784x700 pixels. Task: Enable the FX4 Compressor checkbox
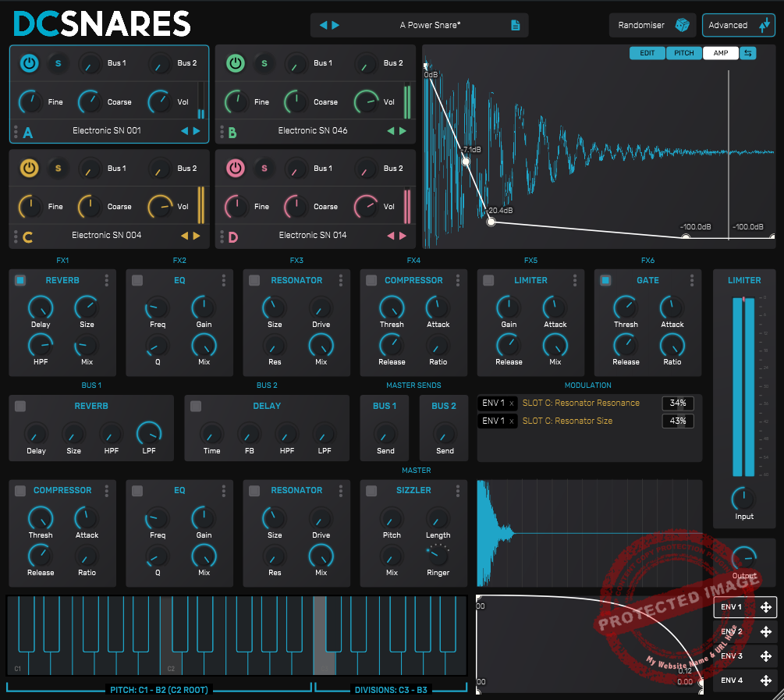[x=371, y=280]
